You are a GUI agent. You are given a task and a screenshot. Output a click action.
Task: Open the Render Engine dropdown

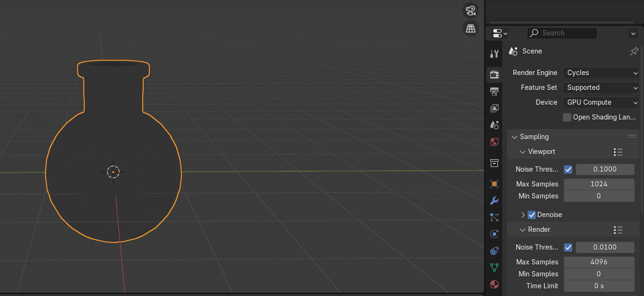(x=601, y=73)
